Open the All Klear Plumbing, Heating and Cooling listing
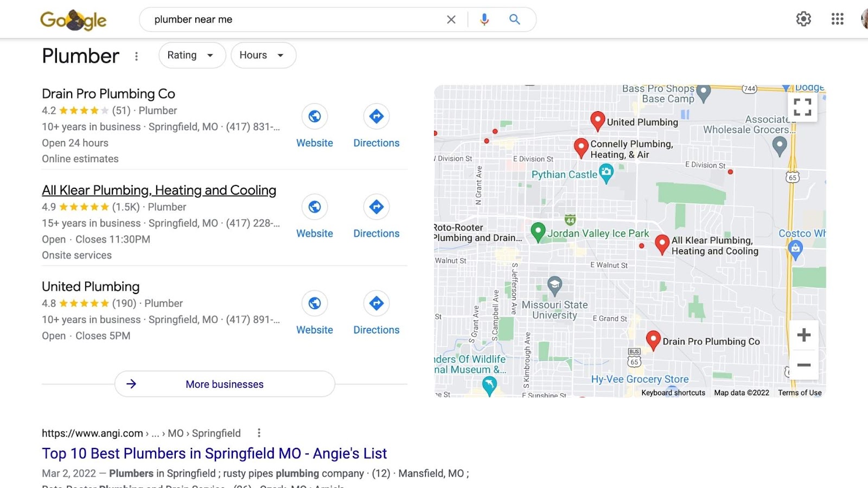The image size is (868, 488). (x=159, y=190)
